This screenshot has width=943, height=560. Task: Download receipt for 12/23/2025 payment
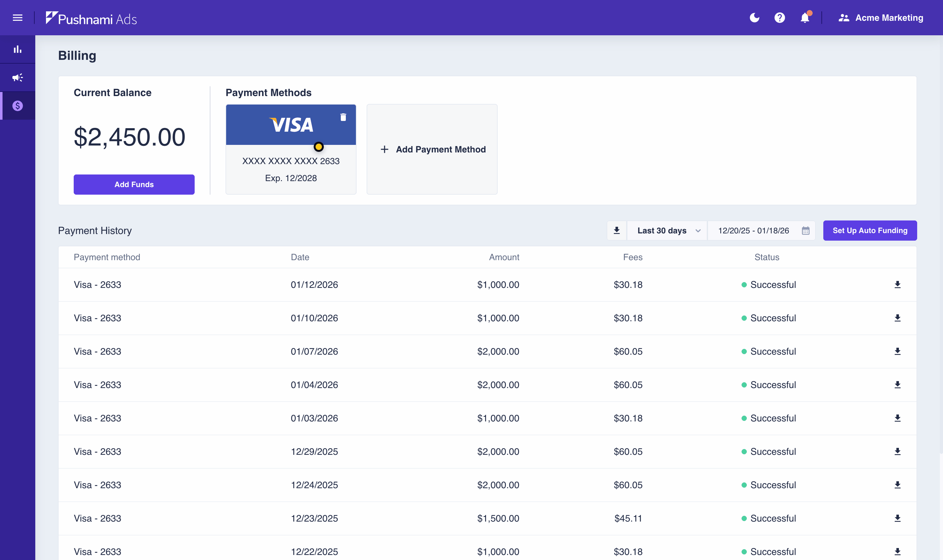tap(897, 518)
